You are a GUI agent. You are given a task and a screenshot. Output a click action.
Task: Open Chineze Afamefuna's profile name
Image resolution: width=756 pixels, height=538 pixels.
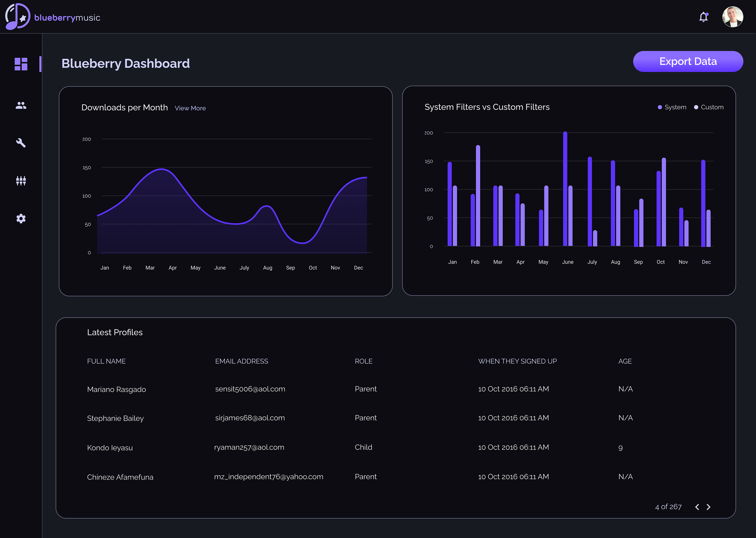[x=120, y=477]
